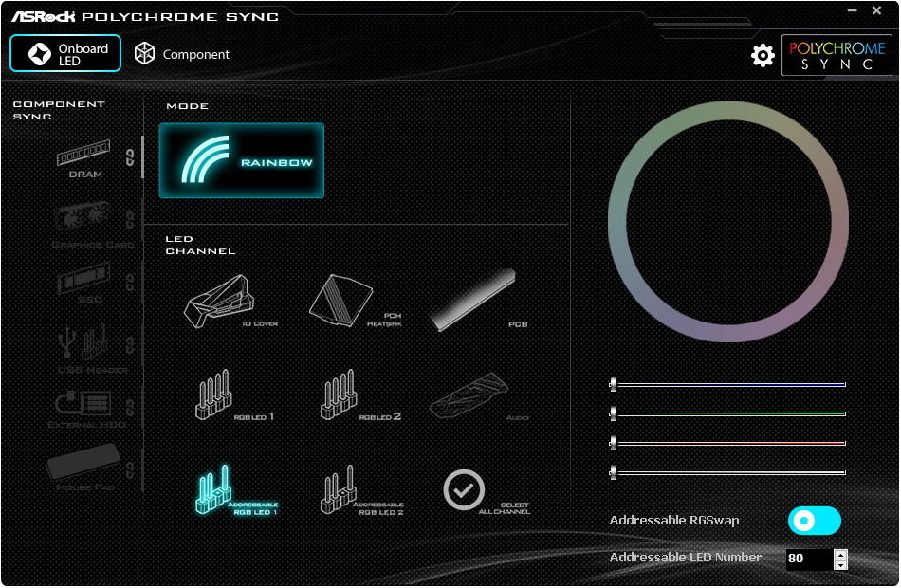
Task: Minimize the Polychrome Sync window
Action: 853,11
